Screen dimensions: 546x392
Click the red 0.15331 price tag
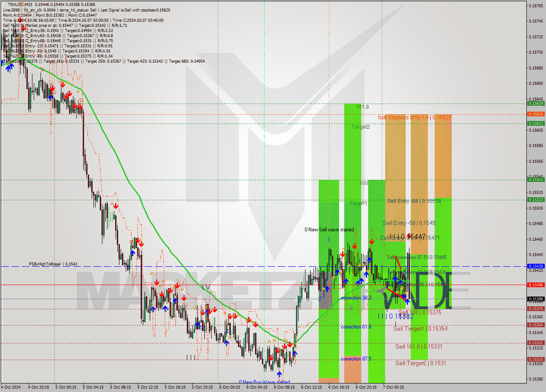[x=536, y=343]
